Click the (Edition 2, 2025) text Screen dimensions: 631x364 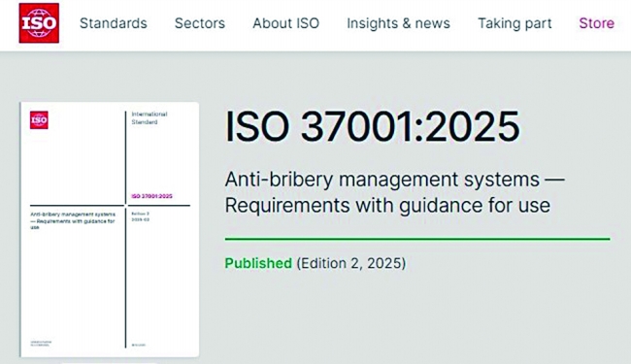pos(351,263)
